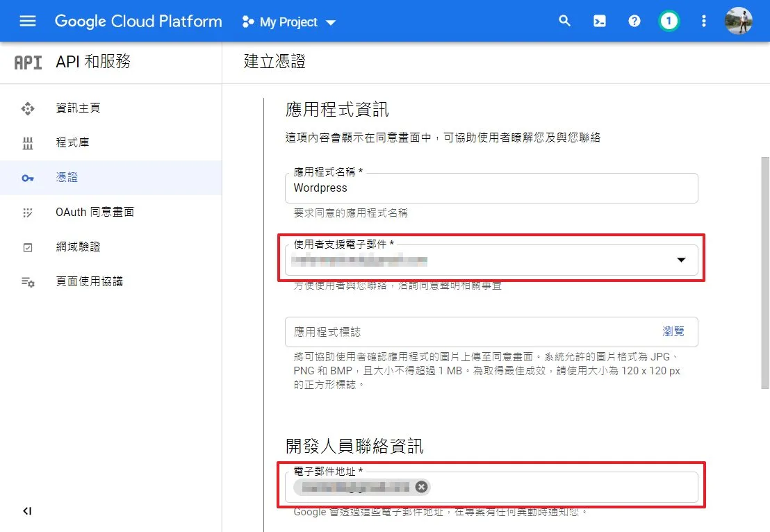
Task: Click the user account avatar
Action: pyautogui.click(x=739, y=21)
